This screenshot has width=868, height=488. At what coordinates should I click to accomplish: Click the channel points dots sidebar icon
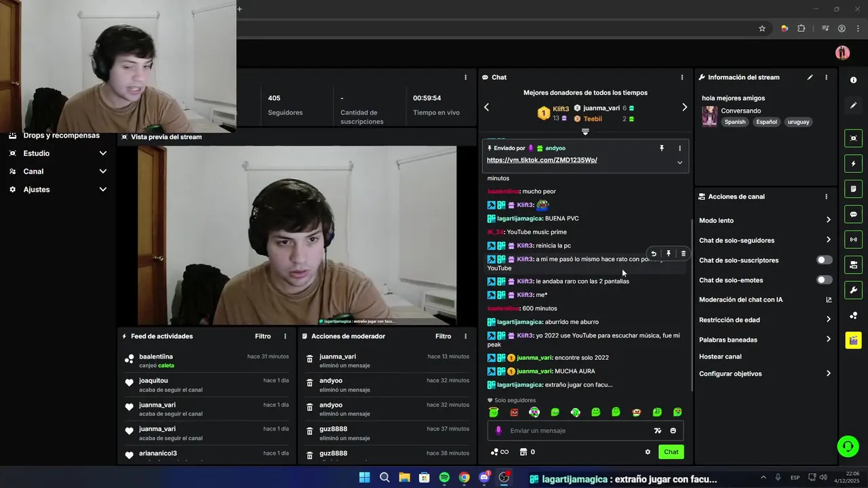[x=853, y=315]
